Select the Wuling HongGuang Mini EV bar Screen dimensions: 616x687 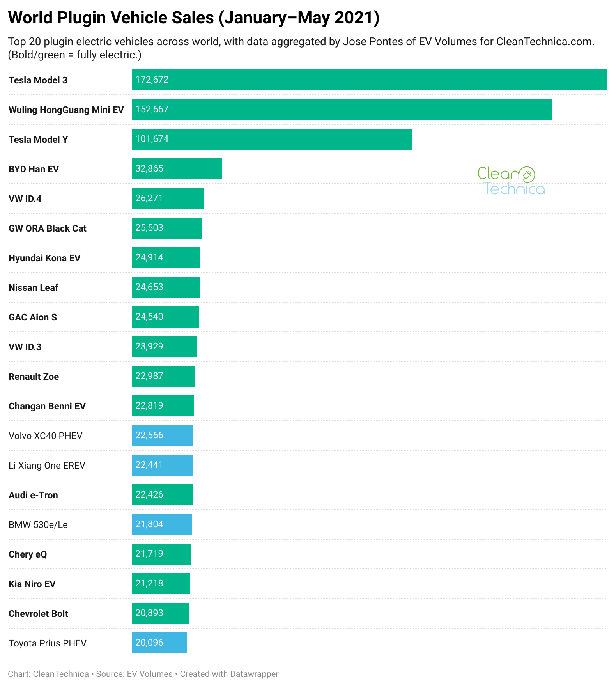[x=342, y=110]
